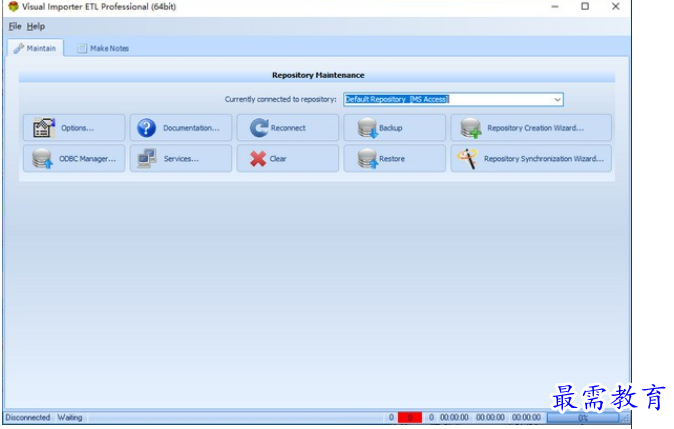The height and width of the screenshot is (429, 674).
Task: Minimize the Visual Importer window
Action: 555,6
